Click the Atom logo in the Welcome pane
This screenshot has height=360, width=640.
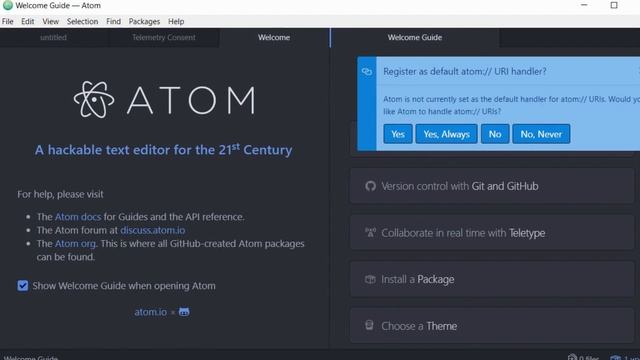pos(164,100)
